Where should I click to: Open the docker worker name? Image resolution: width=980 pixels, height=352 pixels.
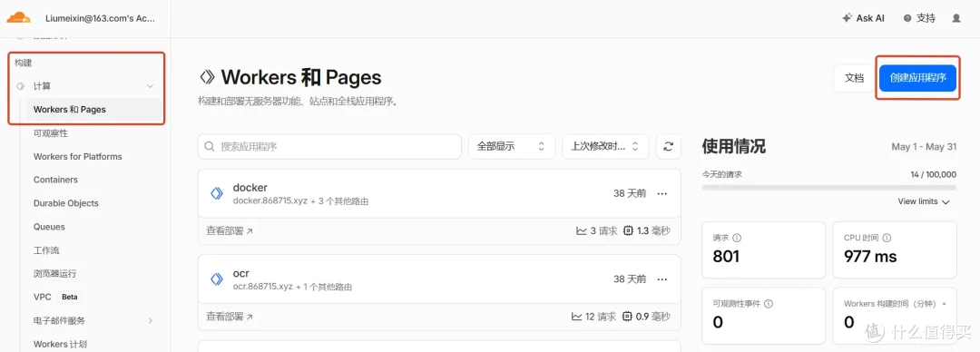tap(250, 188)
